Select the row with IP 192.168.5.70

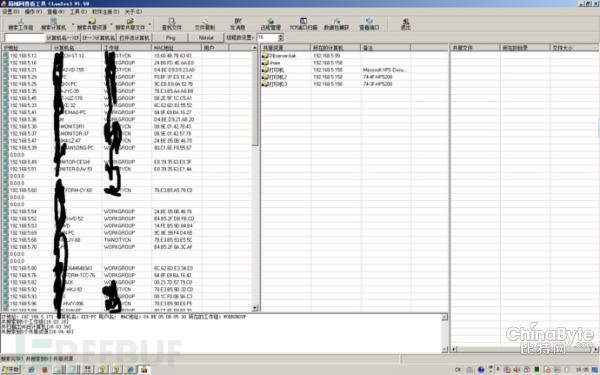point(128,247)
